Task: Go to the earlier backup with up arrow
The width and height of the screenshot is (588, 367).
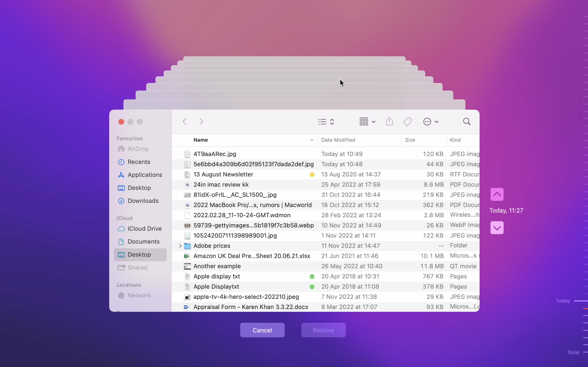Action: pos(497,194)
